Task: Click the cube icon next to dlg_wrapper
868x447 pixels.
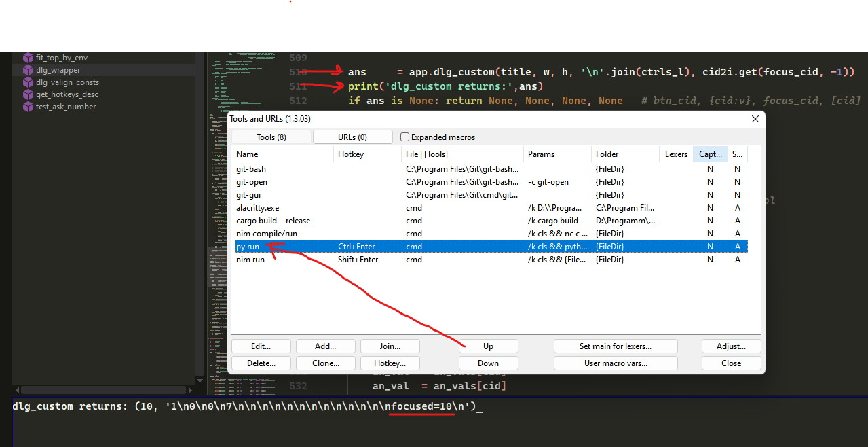Action: (x=27, y=70)
